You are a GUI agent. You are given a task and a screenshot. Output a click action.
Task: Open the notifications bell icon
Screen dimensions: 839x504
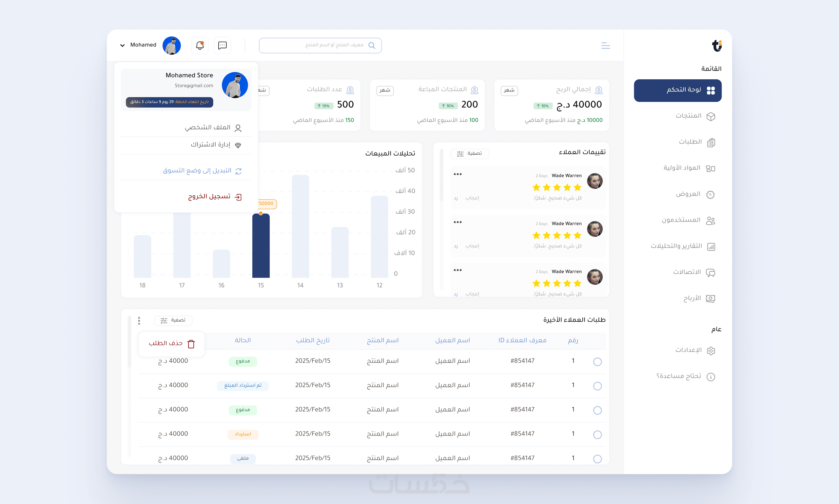[200, 45]
